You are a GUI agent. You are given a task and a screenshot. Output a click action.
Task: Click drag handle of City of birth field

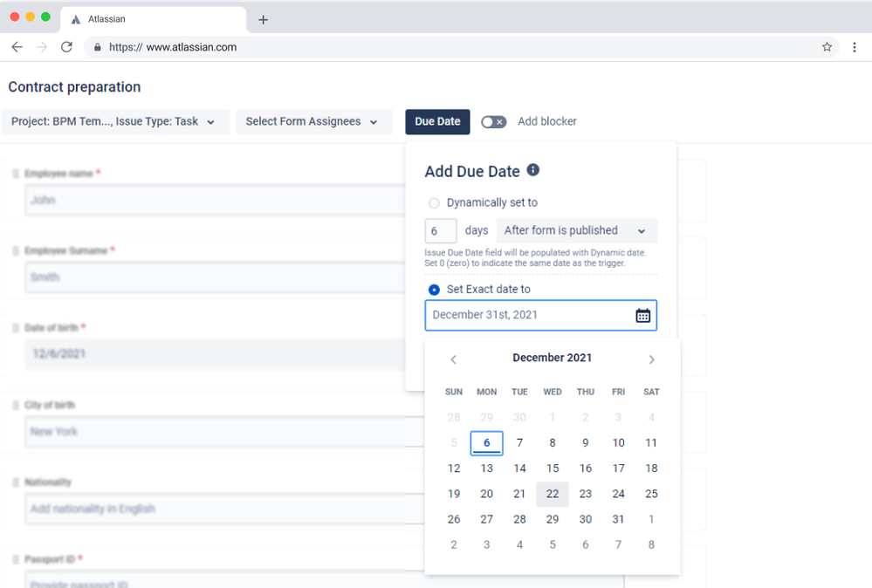click(16, 405)
